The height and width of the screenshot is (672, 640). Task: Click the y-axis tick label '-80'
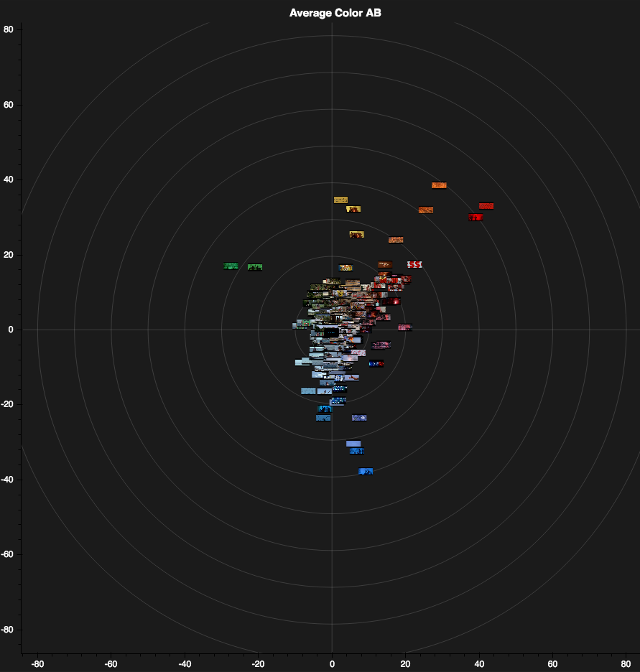coord(7,630)
